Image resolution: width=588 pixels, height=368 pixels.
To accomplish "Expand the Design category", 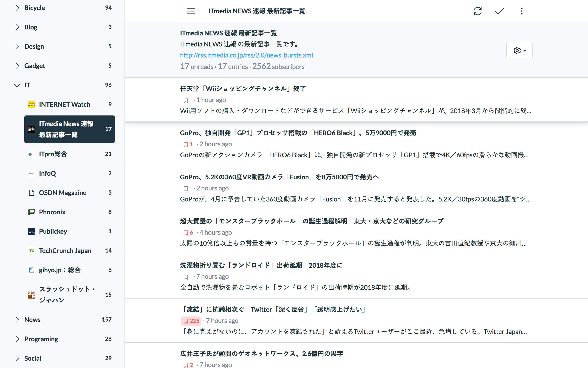I will [17, 46].
